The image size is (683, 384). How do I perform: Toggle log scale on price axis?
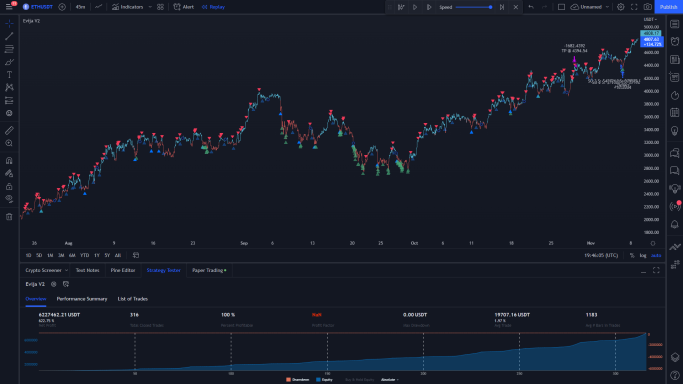click(643, 256)
